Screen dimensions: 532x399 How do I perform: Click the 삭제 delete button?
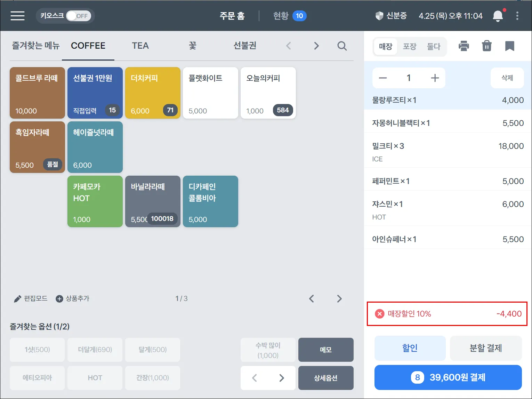tap(507, 78)
